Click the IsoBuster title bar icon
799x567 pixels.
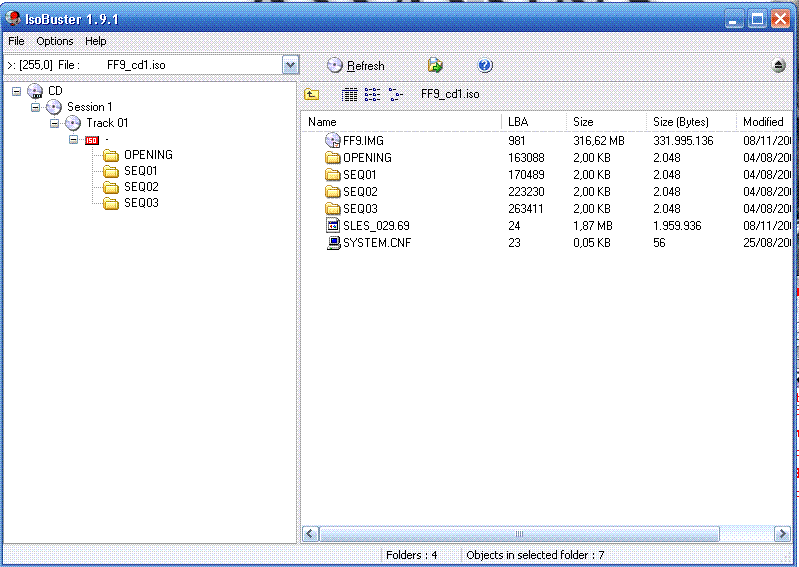pyautogui.click(x=13, y=19)
